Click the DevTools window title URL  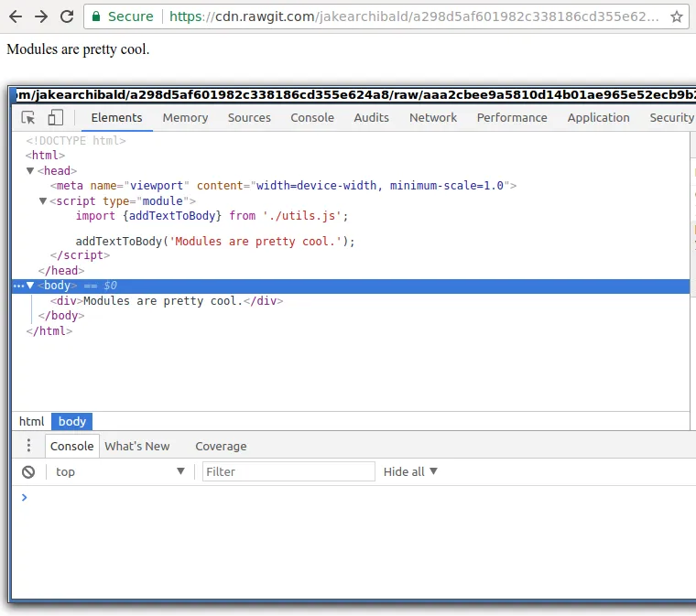coord(356,95)
